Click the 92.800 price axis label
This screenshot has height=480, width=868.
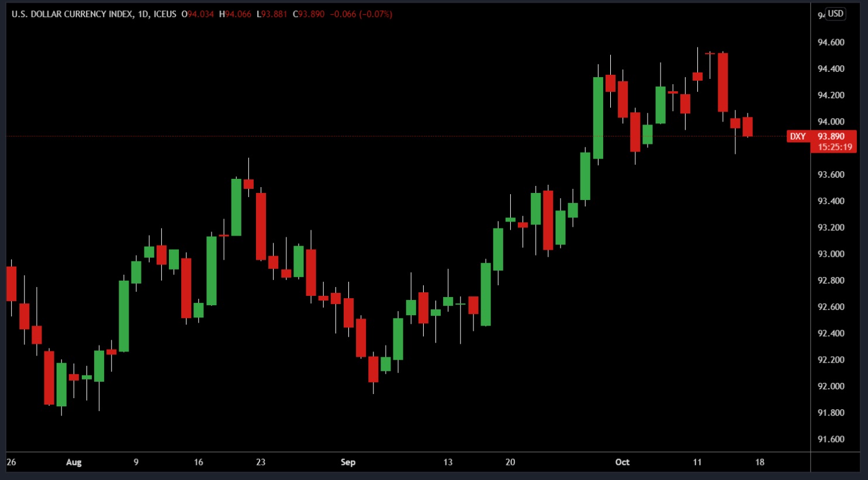click(x=831, y=280)
